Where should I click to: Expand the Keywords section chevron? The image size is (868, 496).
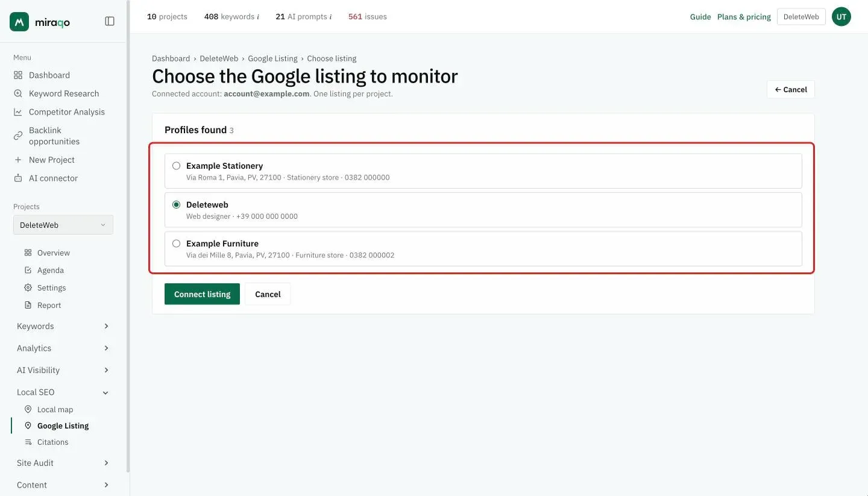(x=107, y=326)
